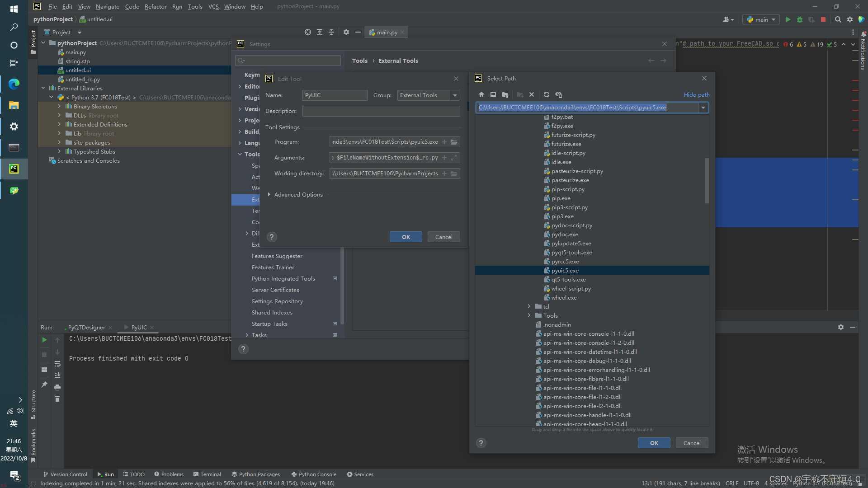Click the delete/remove icon in Select Path toolbar
Screen dimensions: 868x488
tap(532, 94)
